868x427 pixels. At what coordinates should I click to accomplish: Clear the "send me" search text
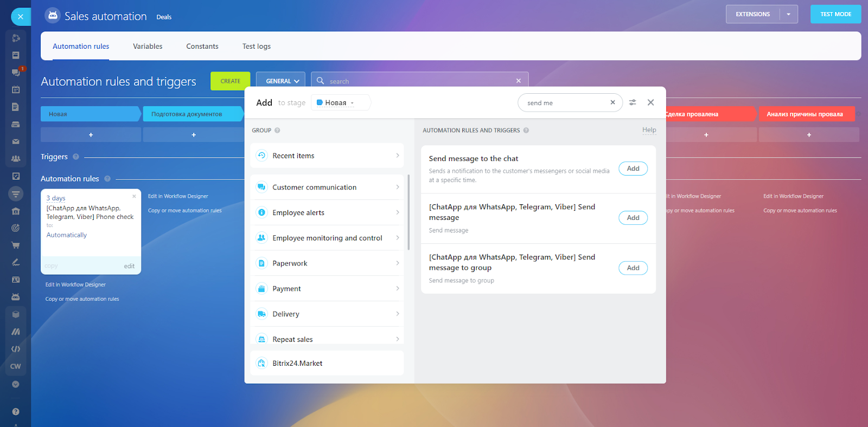612,102
